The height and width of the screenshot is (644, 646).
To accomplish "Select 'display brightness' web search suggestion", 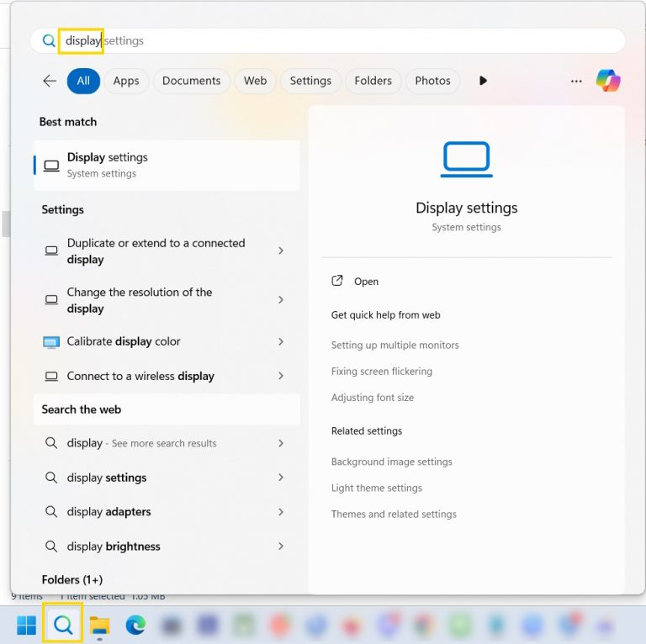I will point(114,546).
